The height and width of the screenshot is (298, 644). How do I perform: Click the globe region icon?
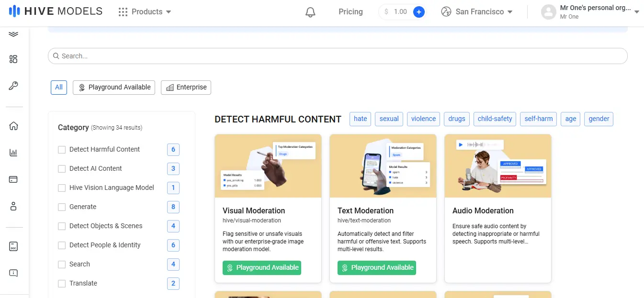pyautogui.click(x=446, y=12)
